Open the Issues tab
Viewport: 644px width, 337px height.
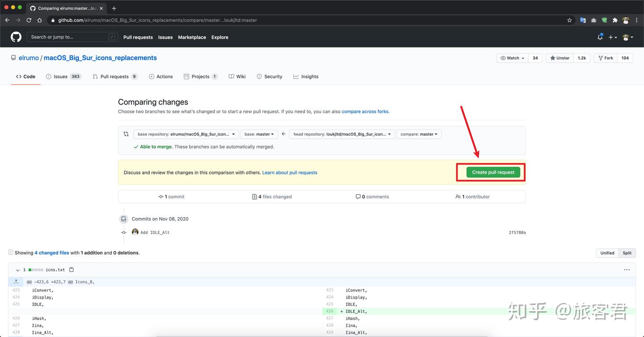click(60, 77)
